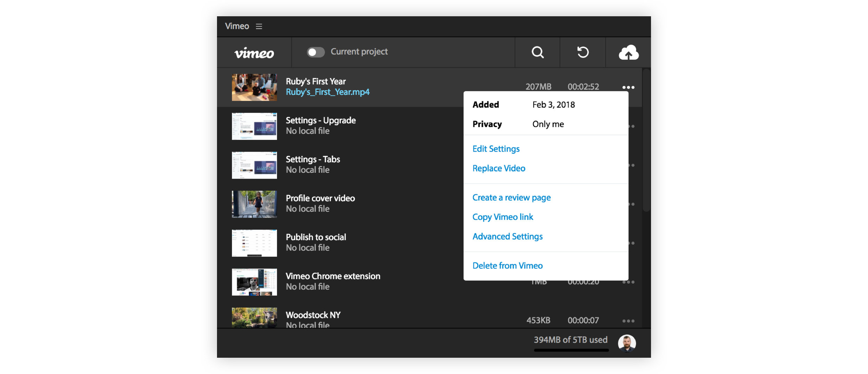The image size is (868, 374).
Task: Open three-dot menu for Vimeo Chrome extension
Action: pyautogui.click(x=628, y=282)
